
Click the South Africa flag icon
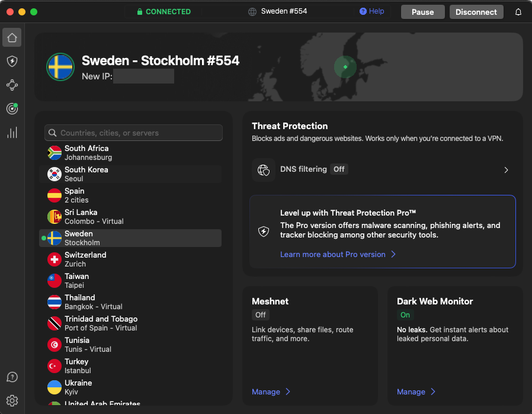55,153
